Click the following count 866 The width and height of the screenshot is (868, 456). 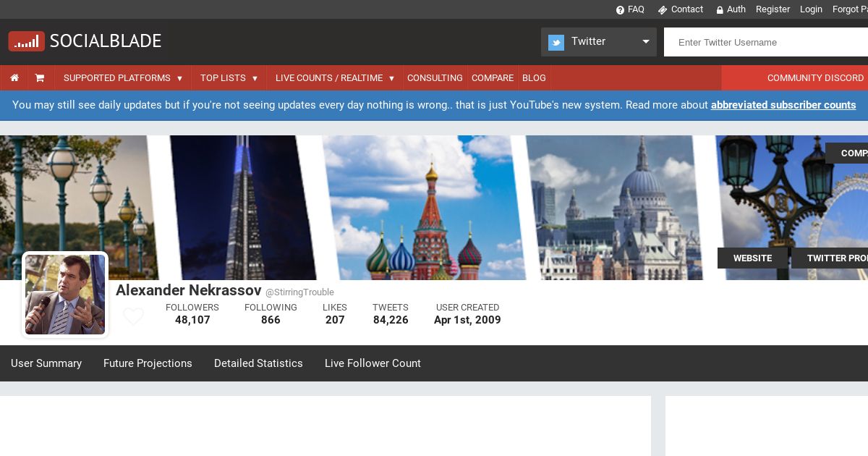coord(271,320)
